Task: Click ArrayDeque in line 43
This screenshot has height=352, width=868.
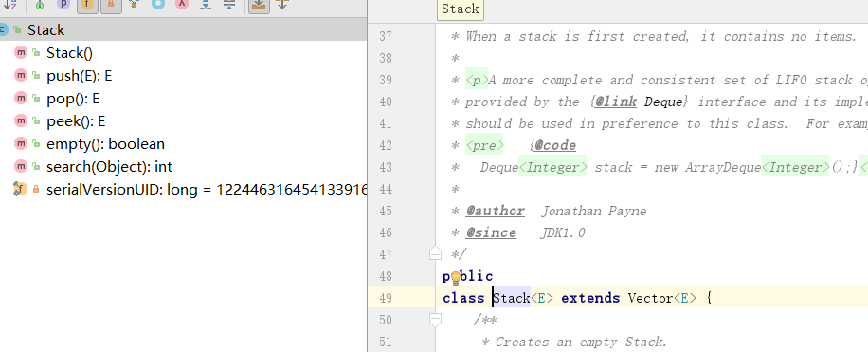Action: [x=723, y=167]
